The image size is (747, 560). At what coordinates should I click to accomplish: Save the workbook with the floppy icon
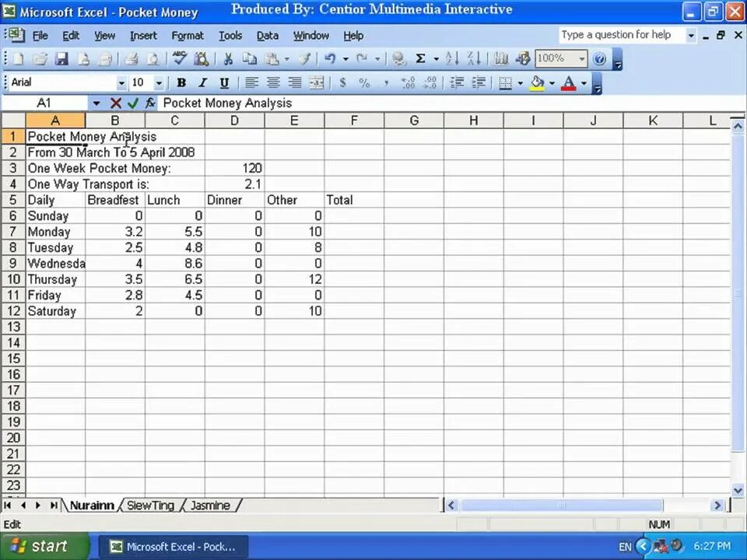[x=62, y=58]
